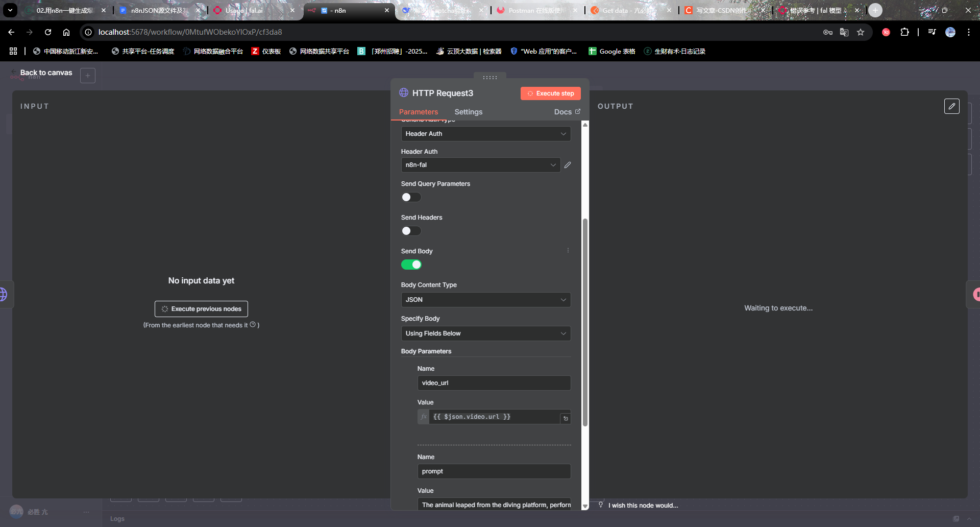Open the bookmarks apps grid icon
Screen dimensions: 980x527
13,51
